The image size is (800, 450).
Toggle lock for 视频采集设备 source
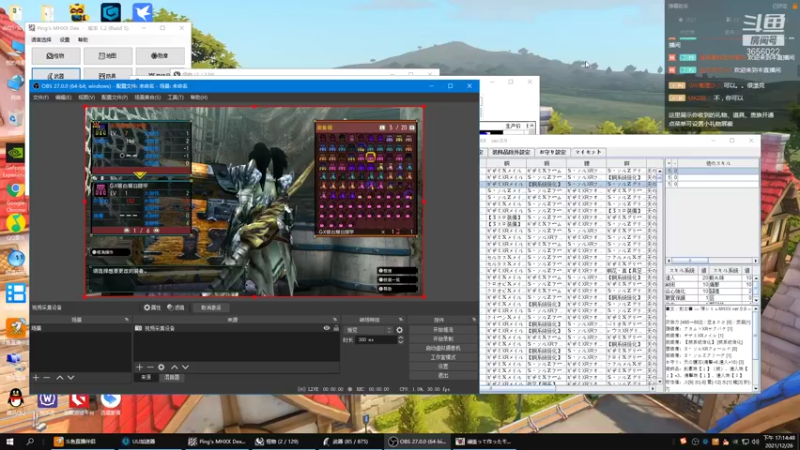[336, 328]
